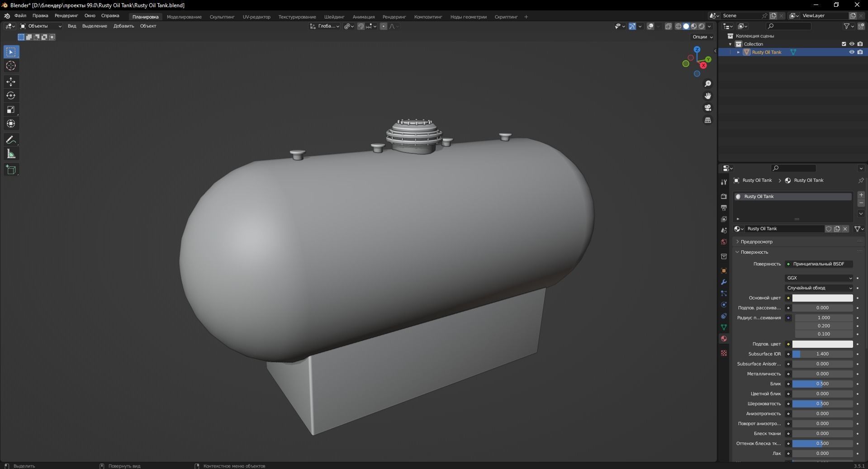Screen dimensions: 868x469
Task: Open the Tool properties tab
Action: click(x=724, y=182)
